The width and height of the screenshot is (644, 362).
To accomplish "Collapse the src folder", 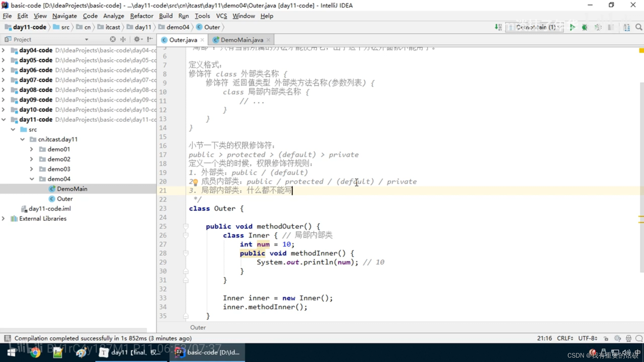I will click(x=13, y=129).
